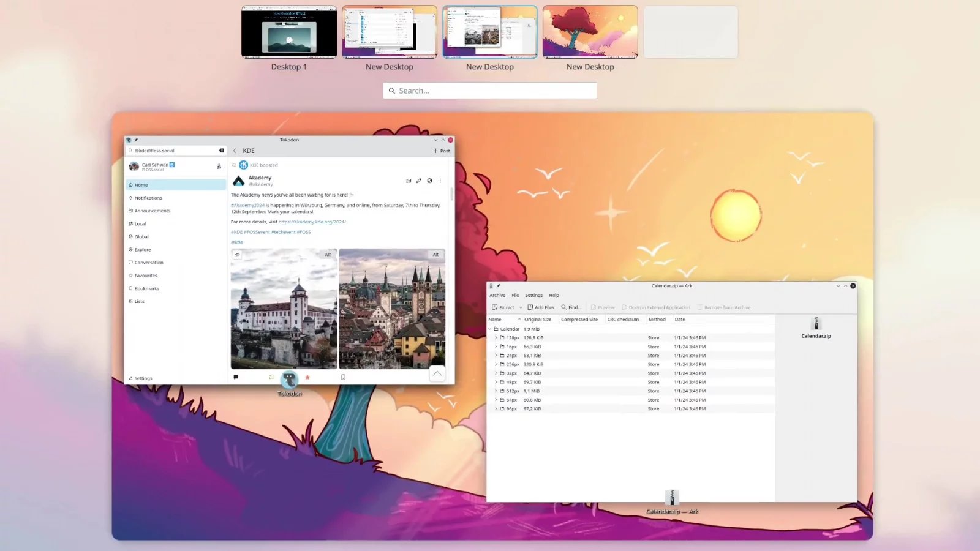Click the #Akademy2024 hashtag link
Image resolution: width=980 pixels, height=551 pixels.
pyautogui.click(x=247, y=205)
